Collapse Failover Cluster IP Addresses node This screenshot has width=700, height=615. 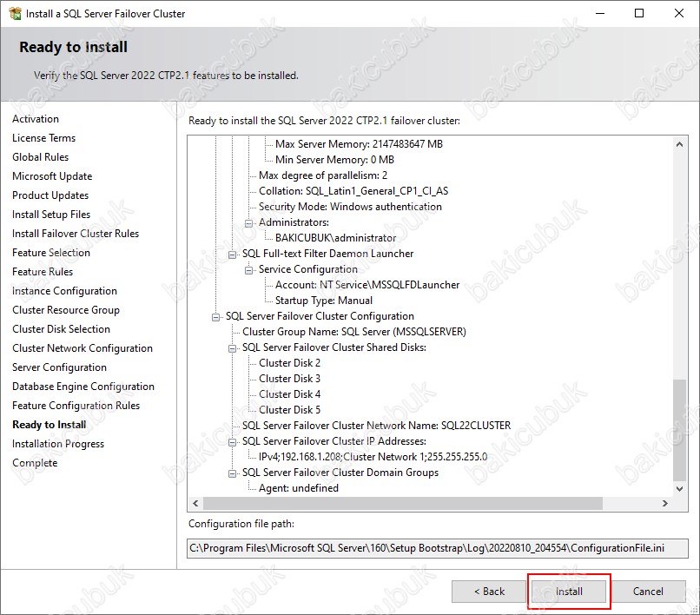(x=232, y=442)
